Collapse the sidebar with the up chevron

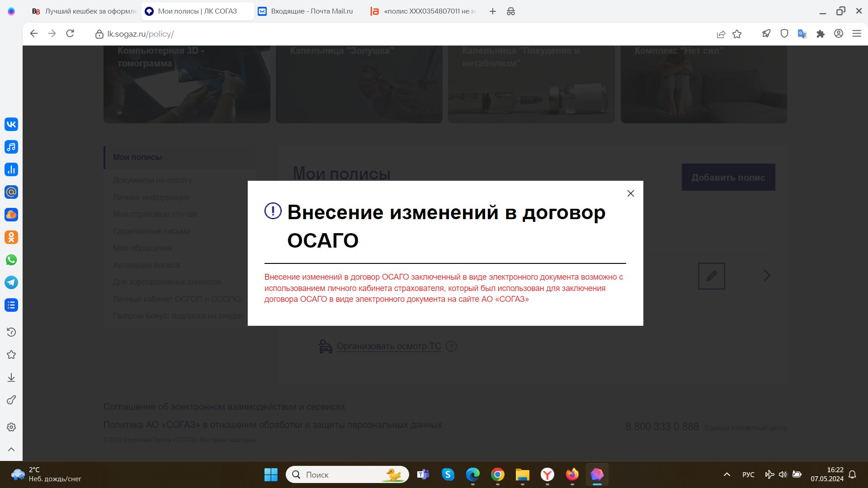11,449
